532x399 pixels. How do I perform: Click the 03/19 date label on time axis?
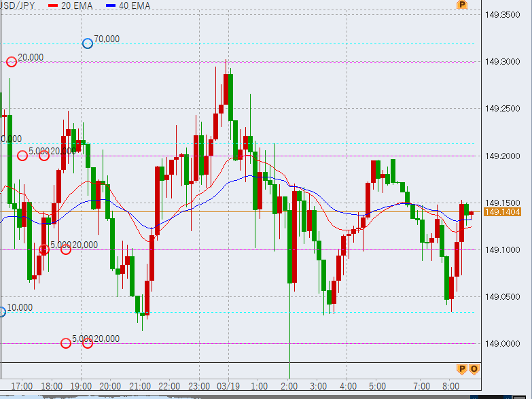229,386
